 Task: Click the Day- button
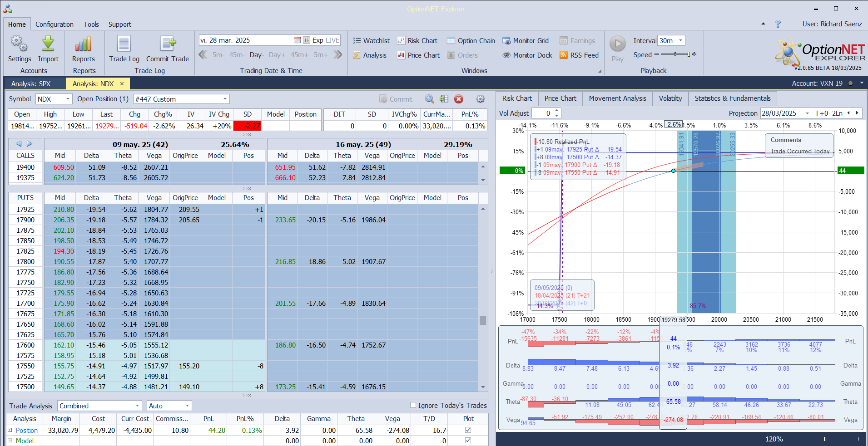(x=257, y=55)
